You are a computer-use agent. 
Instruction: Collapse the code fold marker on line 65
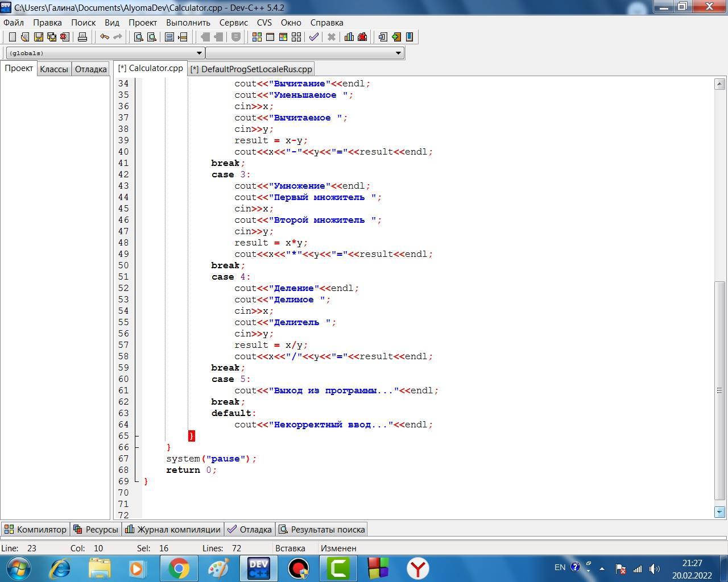(136, 436)
